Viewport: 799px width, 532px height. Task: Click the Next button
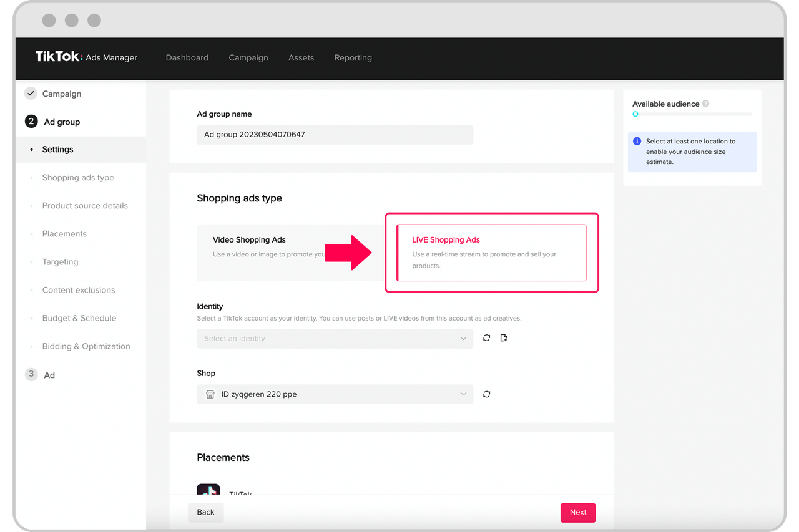pos(578,512)
